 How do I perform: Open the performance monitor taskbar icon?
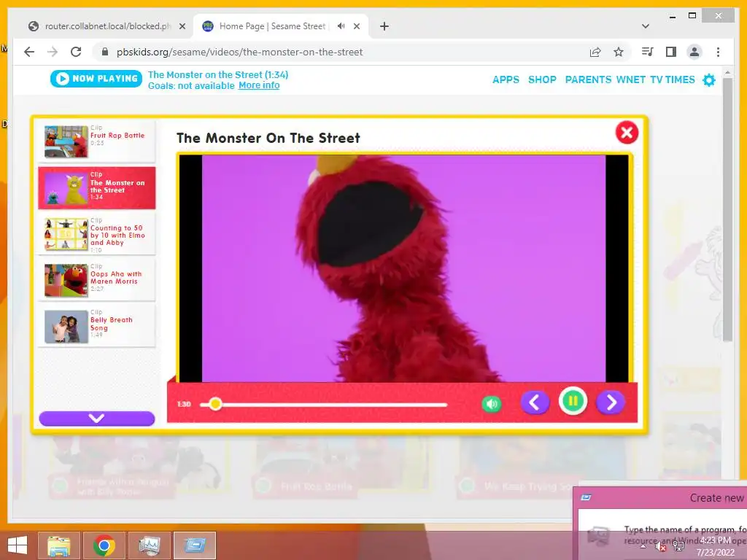click(149, 545)
